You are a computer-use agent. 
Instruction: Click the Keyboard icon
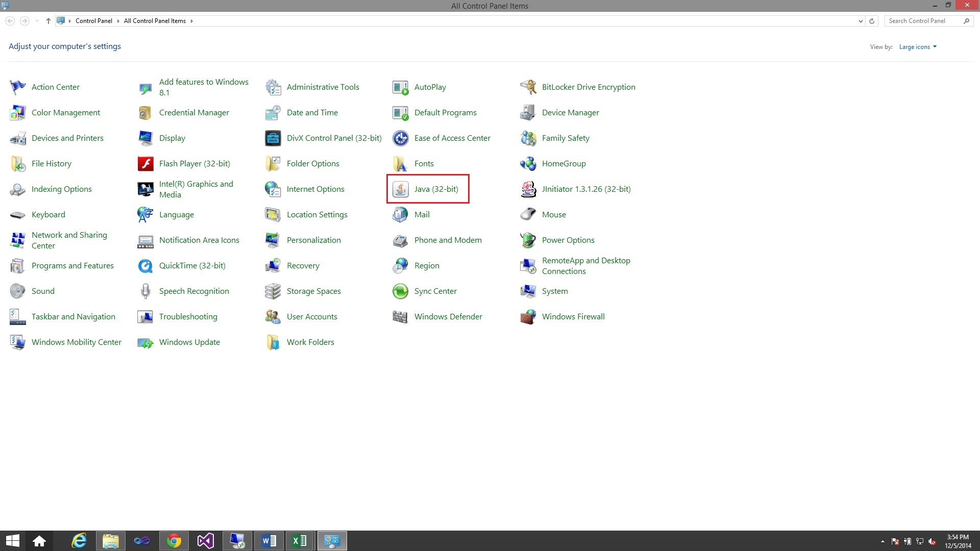coord(17,215)
